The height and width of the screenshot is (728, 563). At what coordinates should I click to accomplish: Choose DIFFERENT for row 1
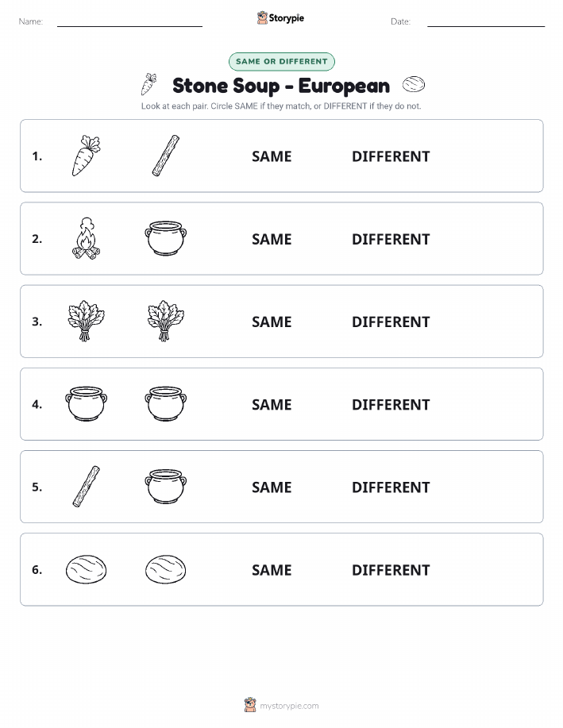[x=391, y=156]
